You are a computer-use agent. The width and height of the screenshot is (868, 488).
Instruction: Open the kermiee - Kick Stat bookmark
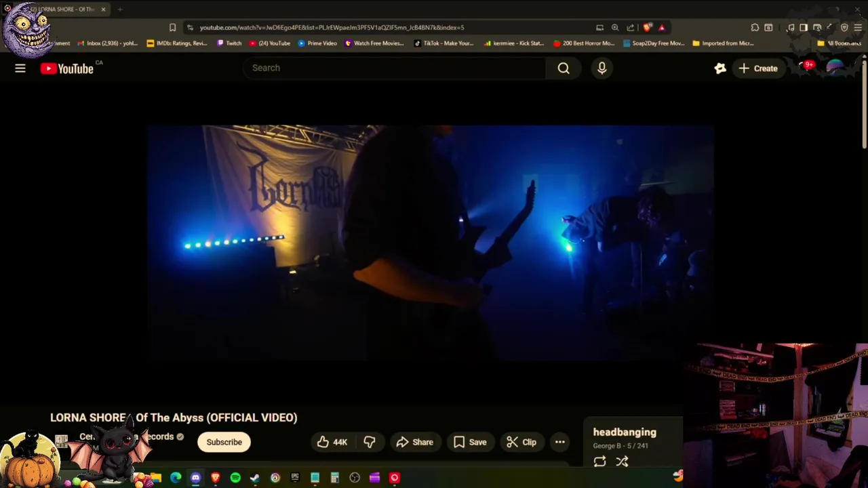coord(514,43)
